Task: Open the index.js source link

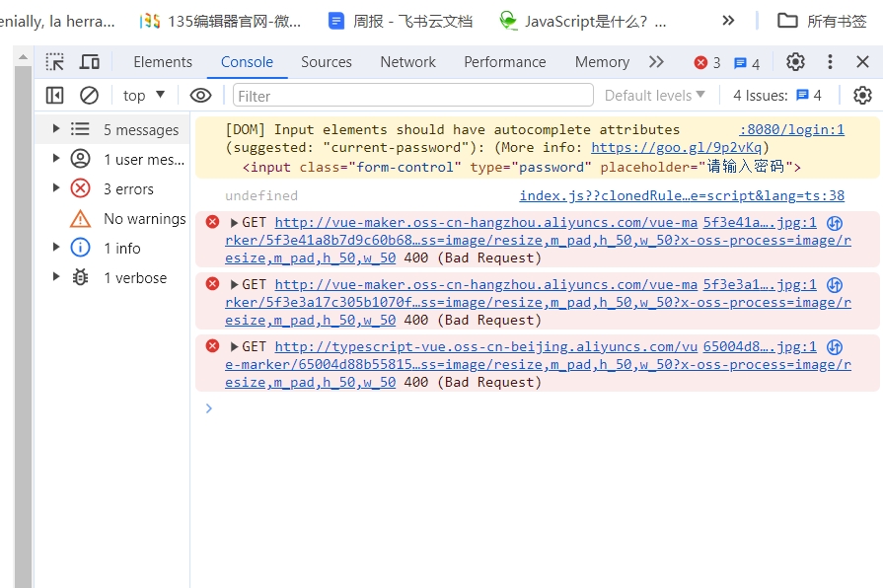Action: click(681, 195)
